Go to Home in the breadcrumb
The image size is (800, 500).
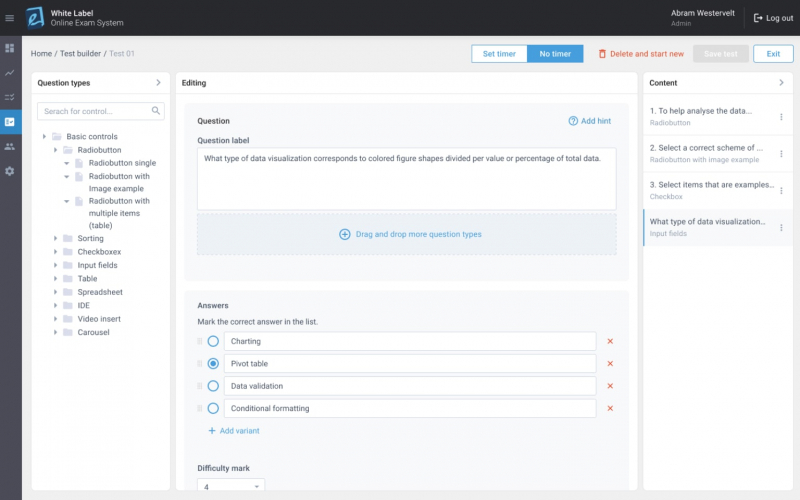tap(41, 54)
